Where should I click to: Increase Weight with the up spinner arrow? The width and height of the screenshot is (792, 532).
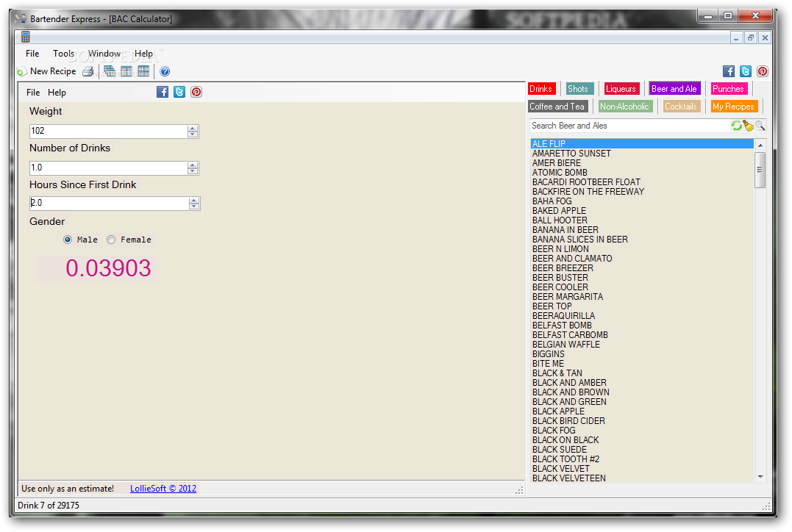193,128
